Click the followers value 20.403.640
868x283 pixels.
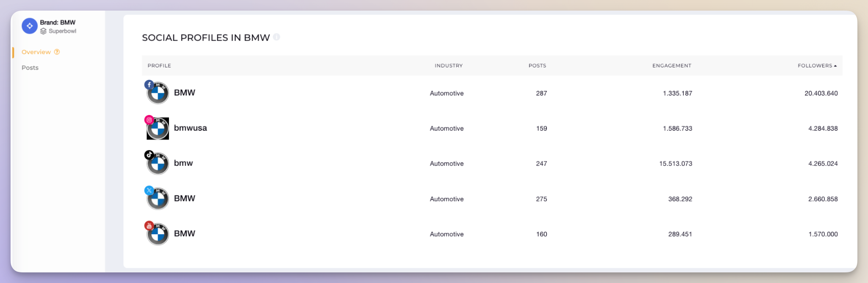coord(821,93)
